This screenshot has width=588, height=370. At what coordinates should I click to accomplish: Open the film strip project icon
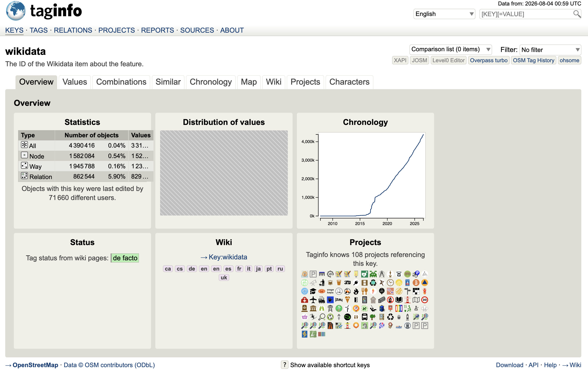tap(364, 283)
